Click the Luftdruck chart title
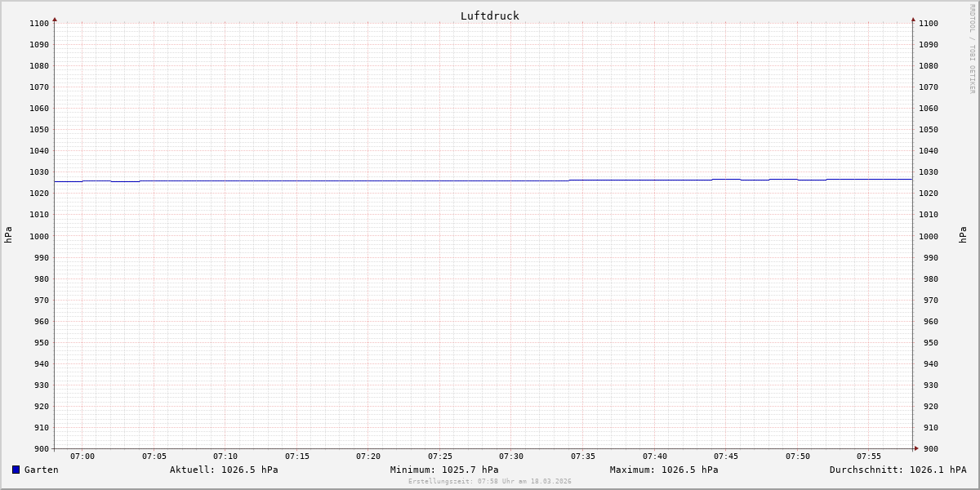The image size is (980, 490). pyautogui.click(x=489, y=16)
